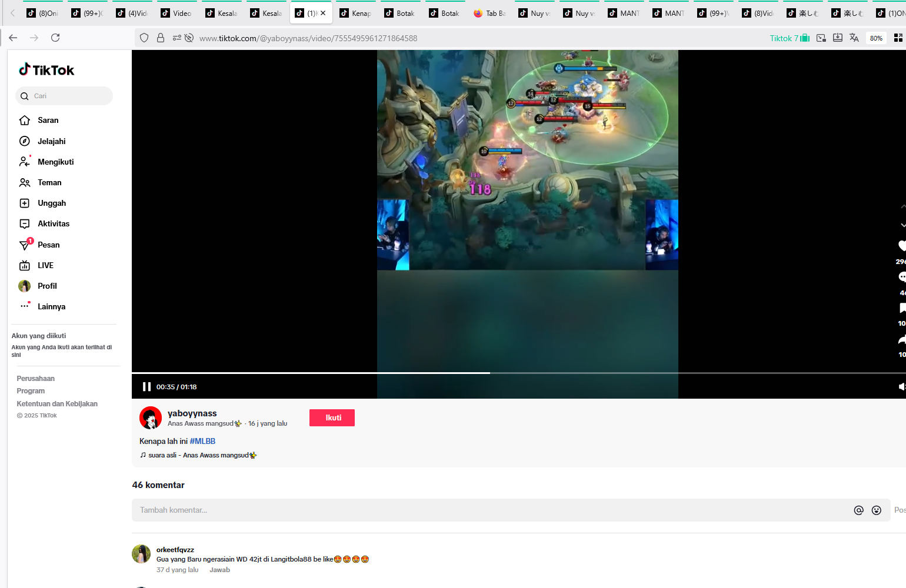Open the Lainnya more menu

[42, 306]
